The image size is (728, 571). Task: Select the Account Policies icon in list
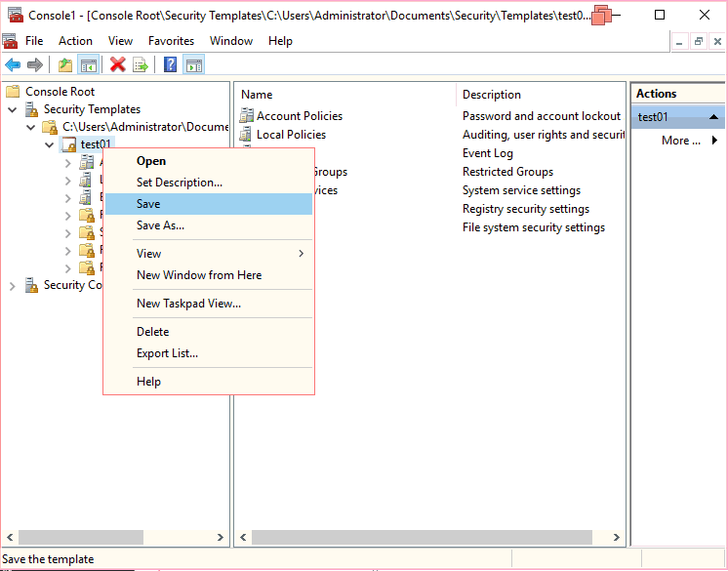247,116
